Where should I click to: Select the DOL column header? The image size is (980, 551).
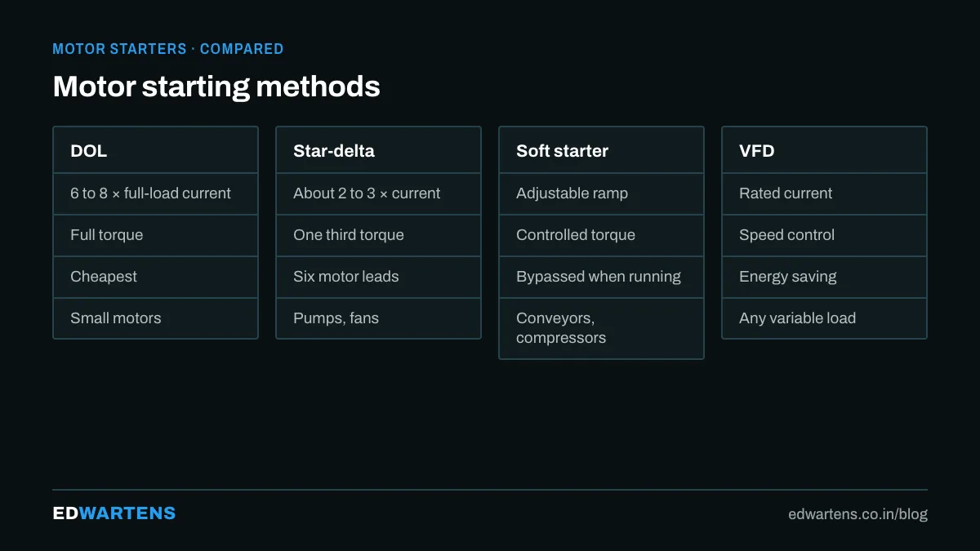[155, 150]
